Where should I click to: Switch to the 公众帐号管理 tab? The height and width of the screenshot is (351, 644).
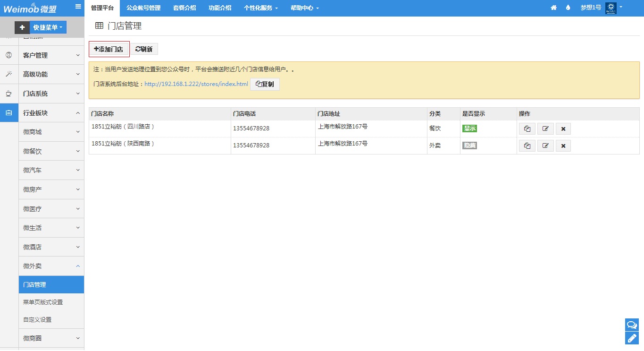tap(143, 8)
